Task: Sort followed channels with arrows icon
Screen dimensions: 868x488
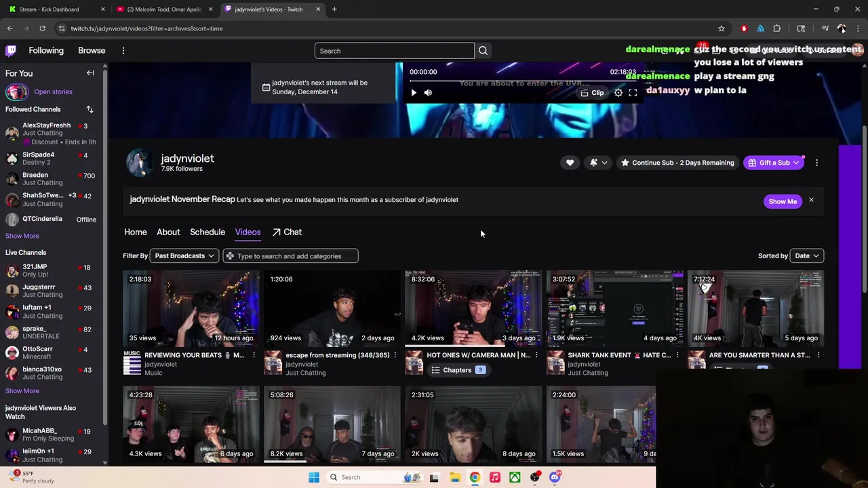Action: click(90, 109)
